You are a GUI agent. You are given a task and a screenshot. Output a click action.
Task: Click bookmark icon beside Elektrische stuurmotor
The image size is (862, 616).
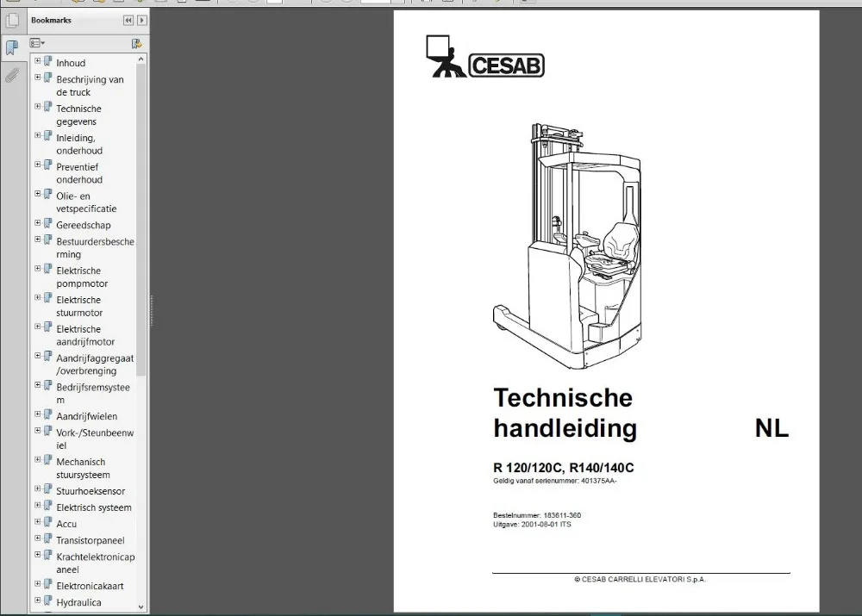(47, 298)
